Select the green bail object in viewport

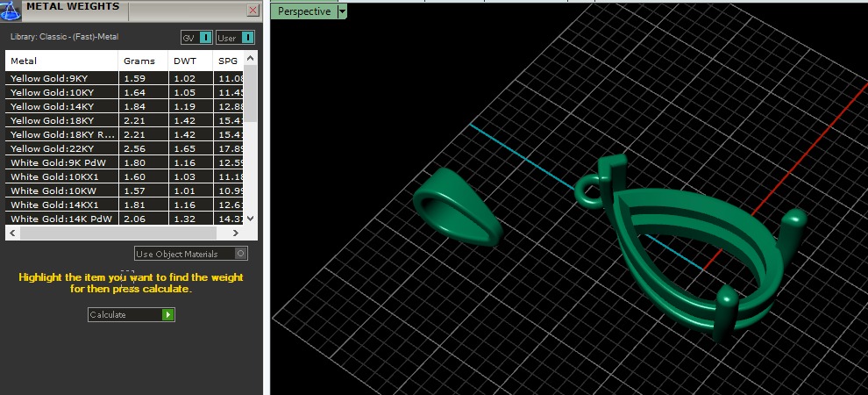pos(457,208)
